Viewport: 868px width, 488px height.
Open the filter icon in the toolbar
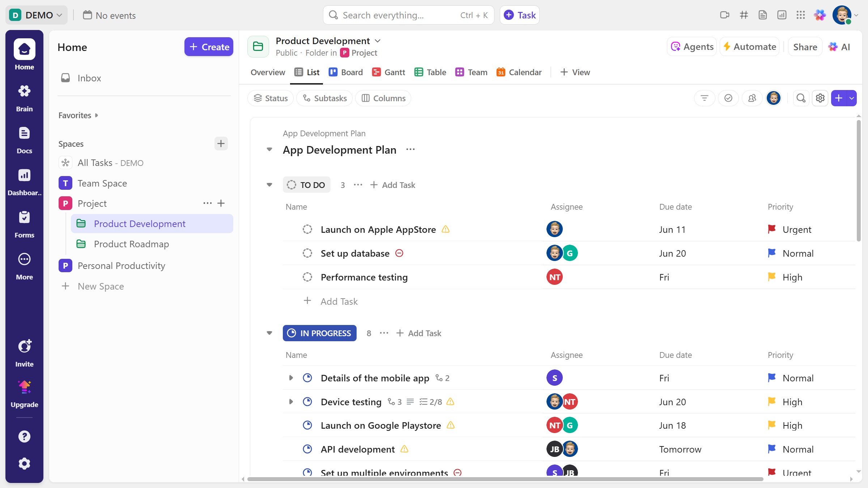704,98
